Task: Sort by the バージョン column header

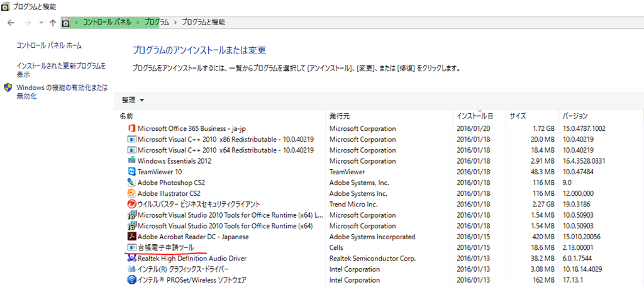Action: (575, 116)
